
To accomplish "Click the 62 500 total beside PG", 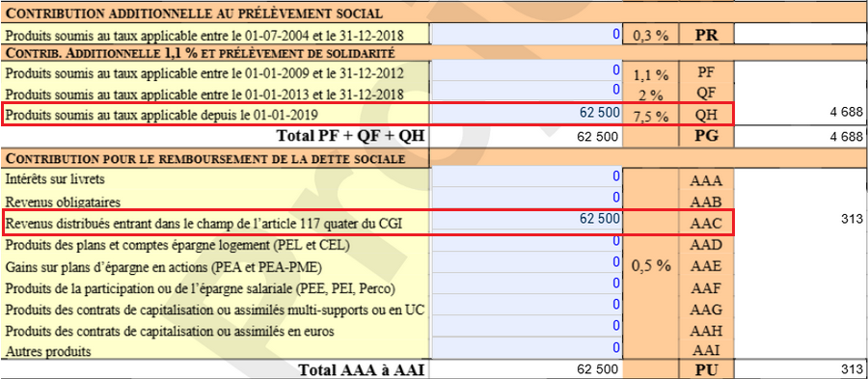I will (597, 136).
